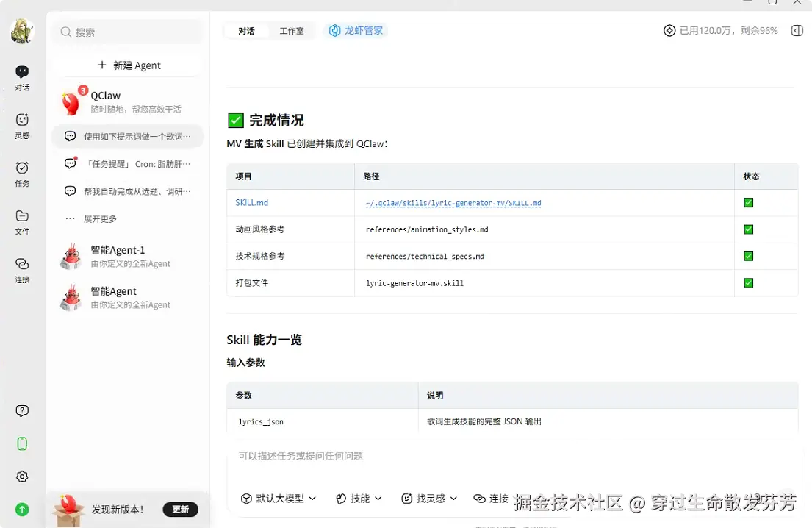Toggle the SKILL.md status checkbox
The image size is (812, 528).
tap(748, 203)
